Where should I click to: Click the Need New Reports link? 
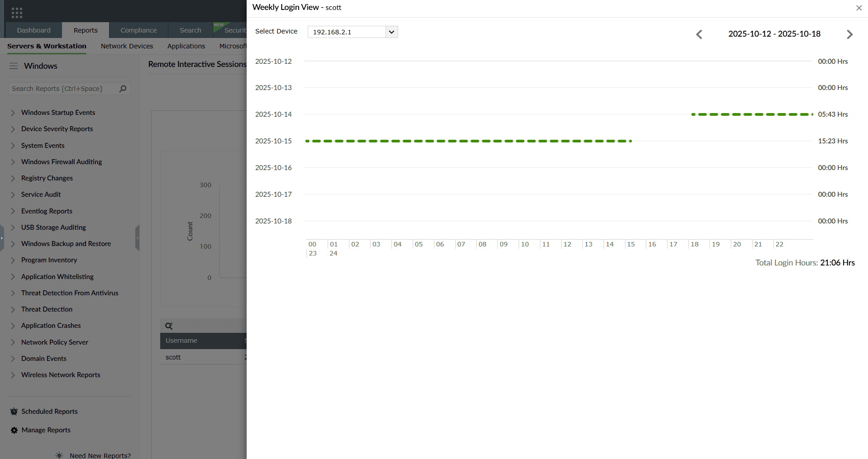coord(100,455)
